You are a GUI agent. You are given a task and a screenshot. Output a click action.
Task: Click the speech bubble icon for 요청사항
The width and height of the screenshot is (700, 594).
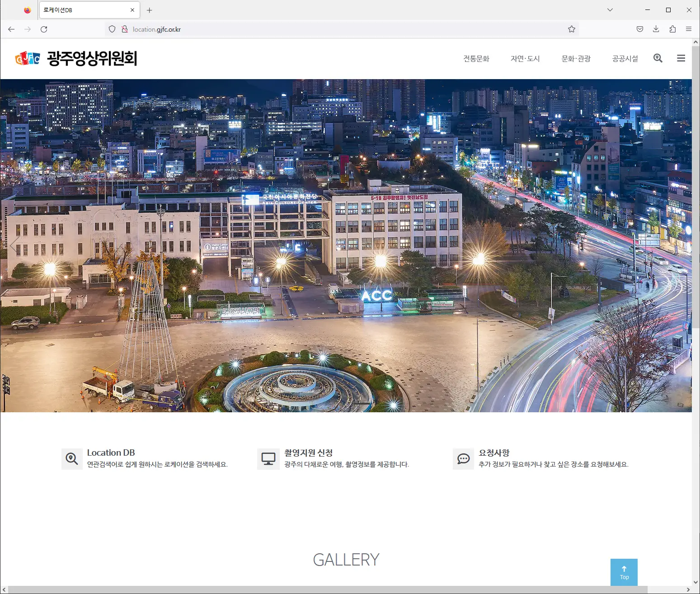[463, 459]
